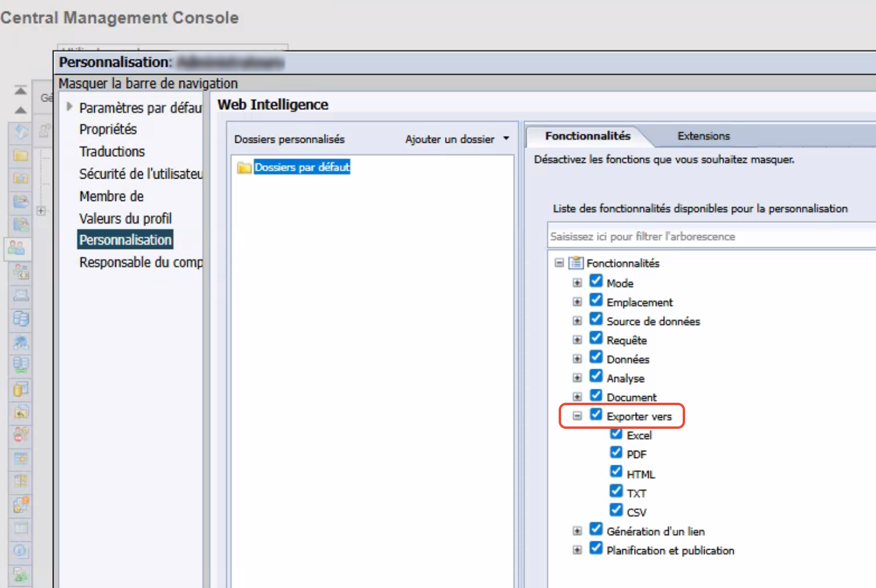Open the folder-with-picture sidebar icon
The image size is (876, 588).
[x=21, y=178]
